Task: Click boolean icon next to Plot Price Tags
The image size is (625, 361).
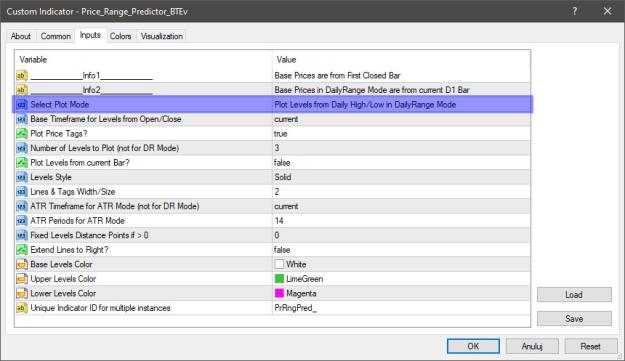Action: 22,133
